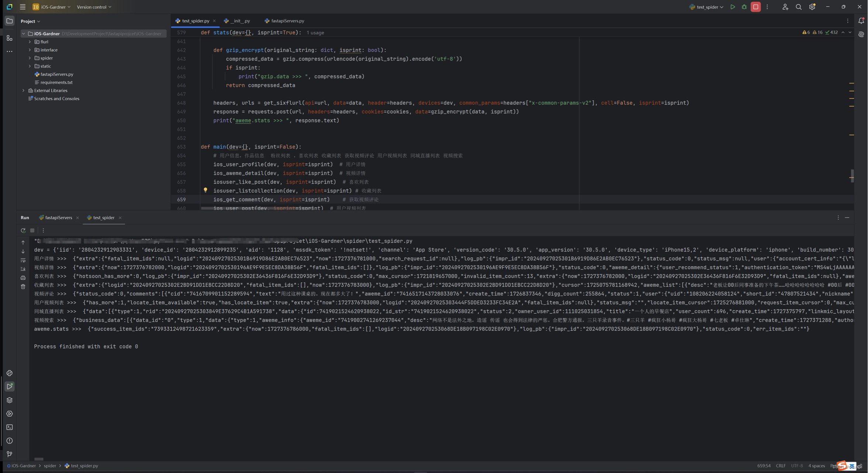Switch to fastapiServers run tab
Viewport: 868px width, 473px height.
tap(58, 218)
